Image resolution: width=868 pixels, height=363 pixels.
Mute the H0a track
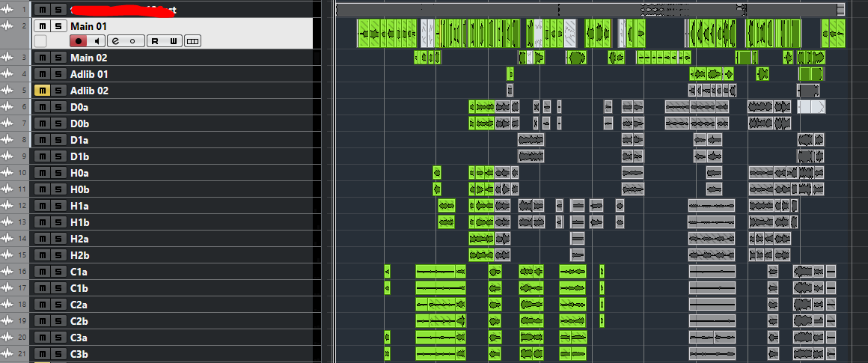tap(42, 173)
